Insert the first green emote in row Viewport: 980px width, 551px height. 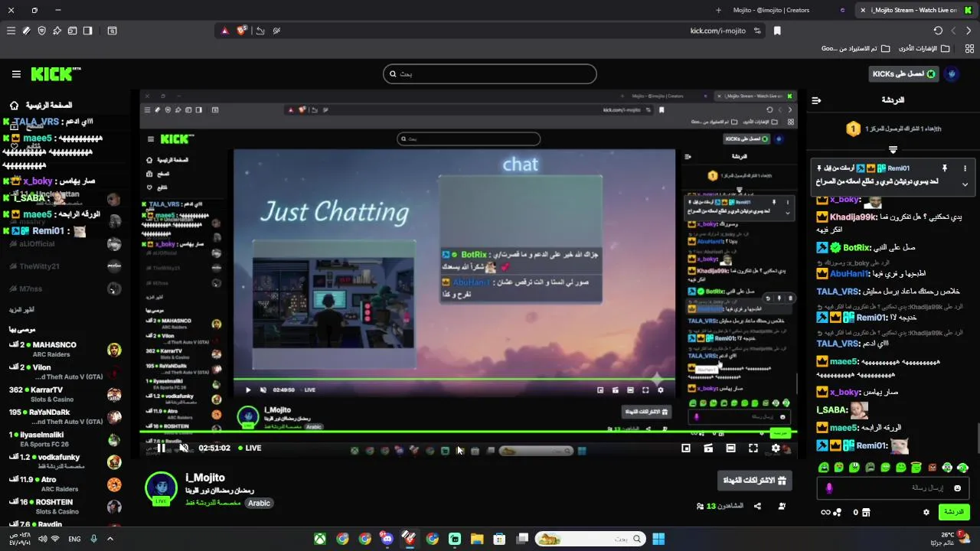click(824, 467)
